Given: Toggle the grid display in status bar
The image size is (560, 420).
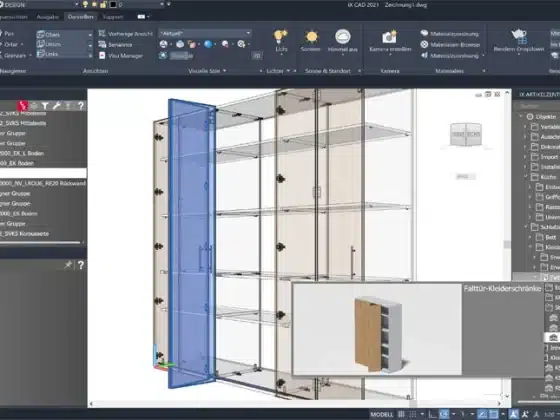Looking at the screenshot, I should pyautogui.click(x=401, y=414).
